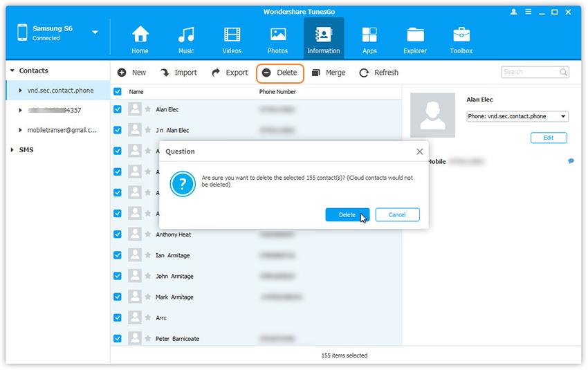The height and width of the screenshot is (370, 588).
Task: Switch to the Information tab
Action: (x=323, y=39)
